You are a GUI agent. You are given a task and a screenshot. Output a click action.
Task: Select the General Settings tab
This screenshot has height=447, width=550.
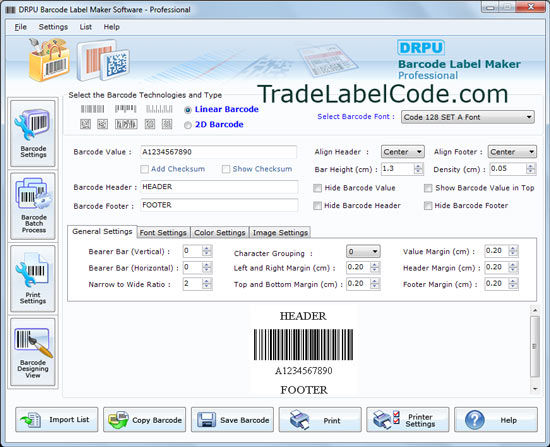point(102,232)
